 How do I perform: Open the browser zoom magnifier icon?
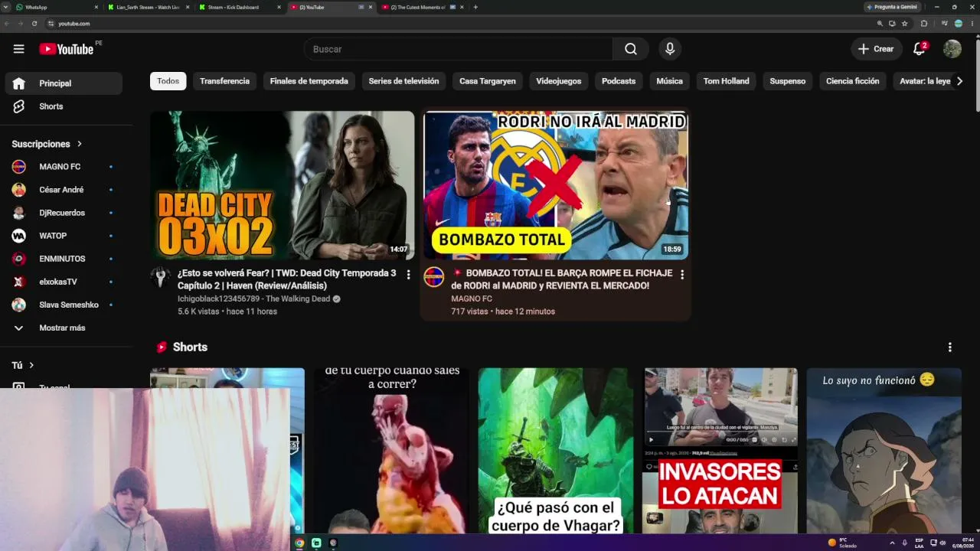880,24
